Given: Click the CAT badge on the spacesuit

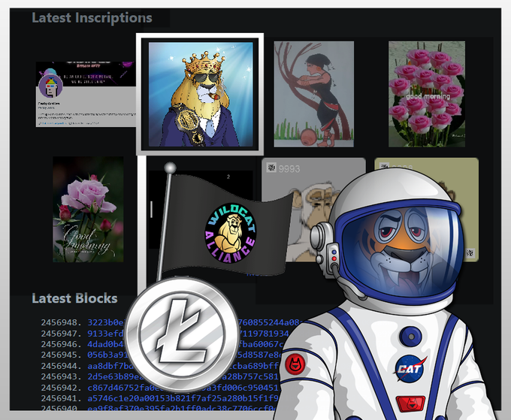Looking at the screenshot, I should 411,368.
